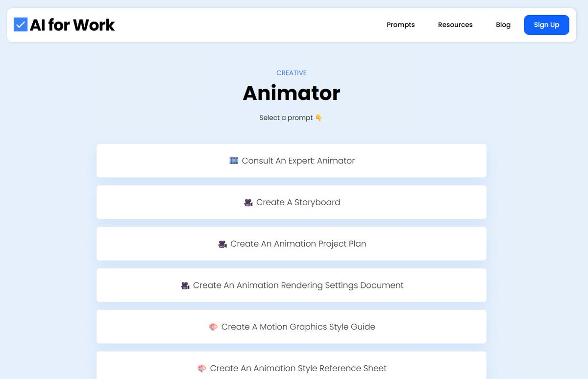
Task: Open the Create A Storyboard prompt
Action: click(292, 202)
